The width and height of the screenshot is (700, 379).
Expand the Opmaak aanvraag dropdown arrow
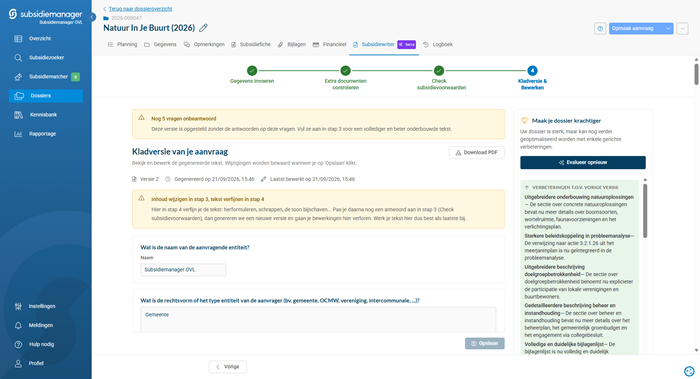[x=668, y=29]
